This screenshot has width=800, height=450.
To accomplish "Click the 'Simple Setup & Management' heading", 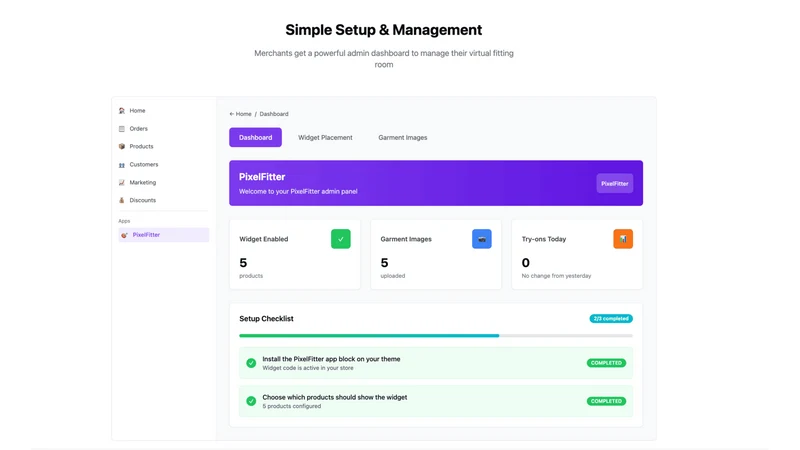I will [x=384, y=30].
